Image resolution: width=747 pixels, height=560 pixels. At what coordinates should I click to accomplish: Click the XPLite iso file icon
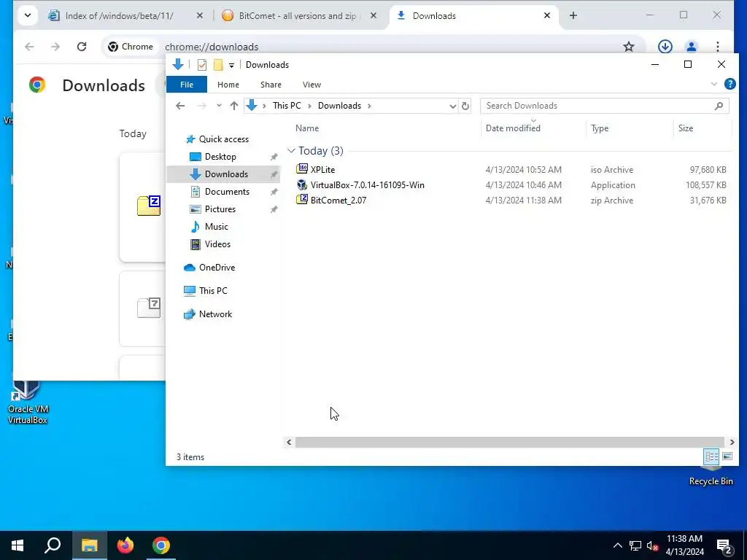point(302,169)
